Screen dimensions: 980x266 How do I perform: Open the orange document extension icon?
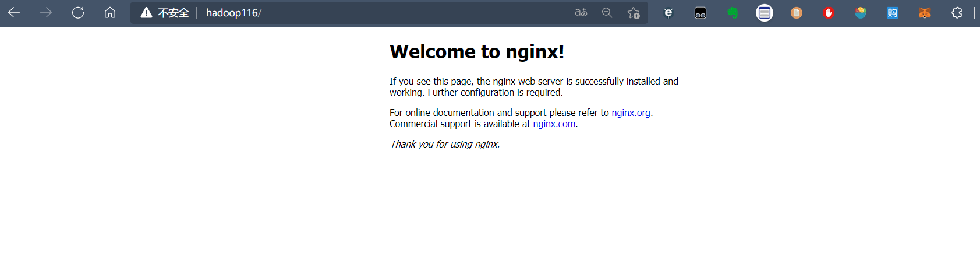click(797, 12)
